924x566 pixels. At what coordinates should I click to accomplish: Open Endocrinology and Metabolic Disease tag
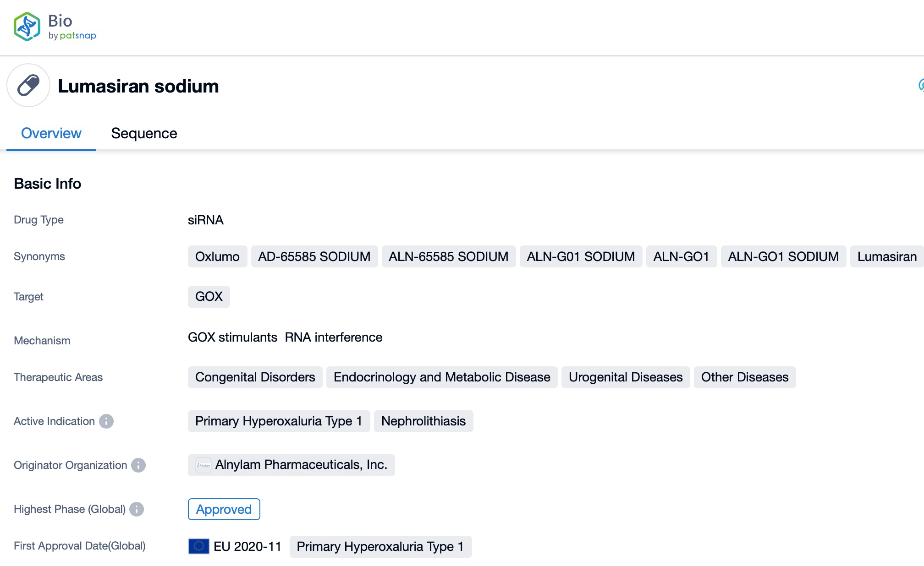point(441,377)
